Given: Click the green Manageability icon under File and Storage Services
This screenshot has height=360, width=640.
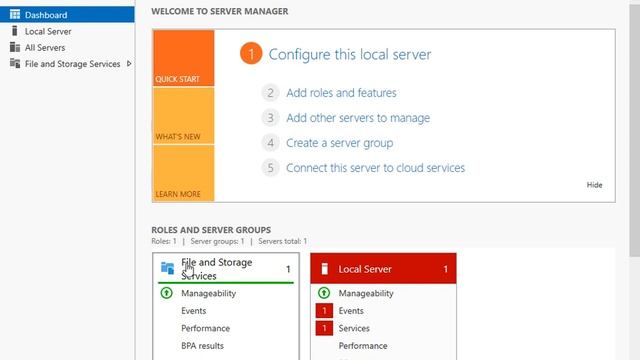Looking at the screenshot, I should 167,293.
